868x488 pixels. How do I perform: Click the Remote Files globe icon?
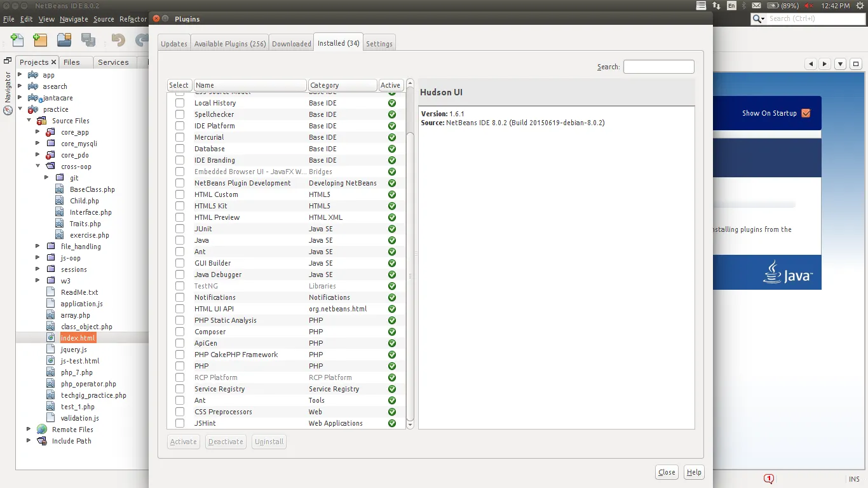(x=42, y=430)
